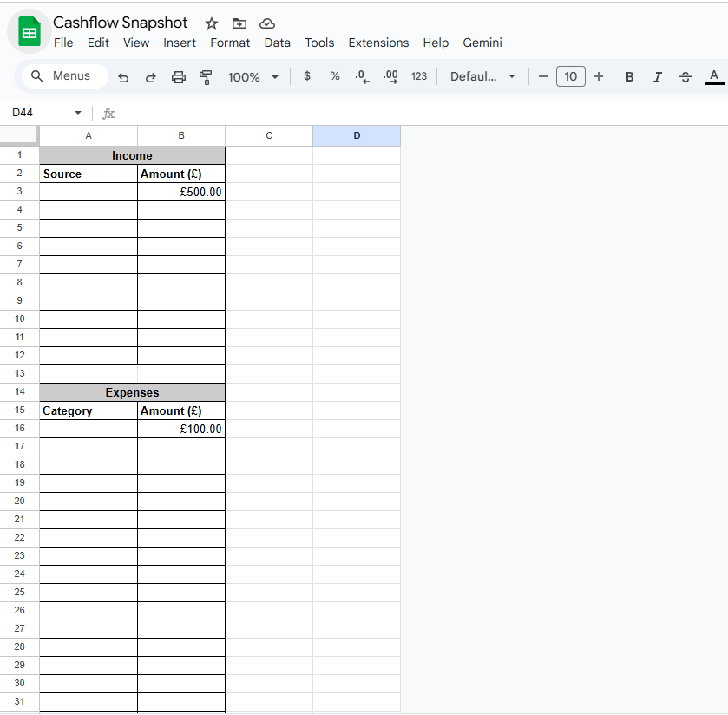Viewport: 728px width, 715px height.
Task: Print the spreadsheet
Action: 179,77
